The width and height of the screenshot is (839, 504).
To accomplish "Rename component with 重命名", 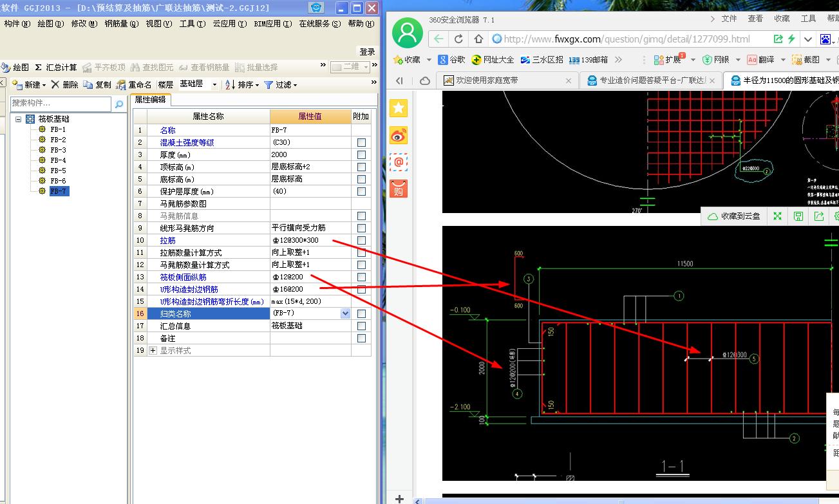I will pyautogui.click(x=134, y=84).
